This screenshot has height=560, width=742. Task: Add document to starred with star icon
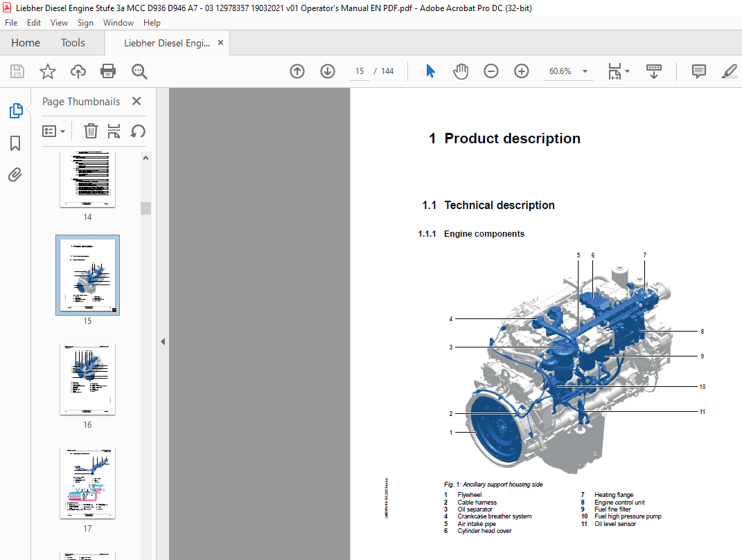47,71
